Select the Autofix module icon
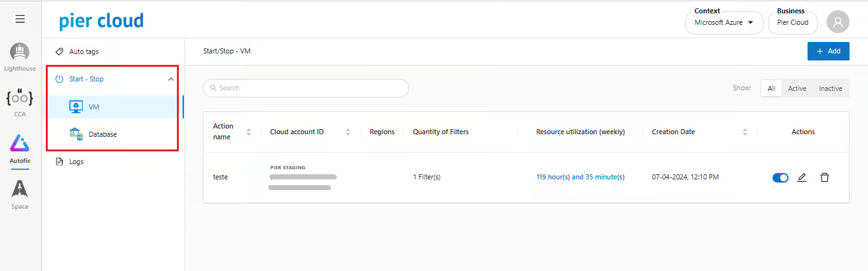Screen dimensions: 868x271 point(20,144)
